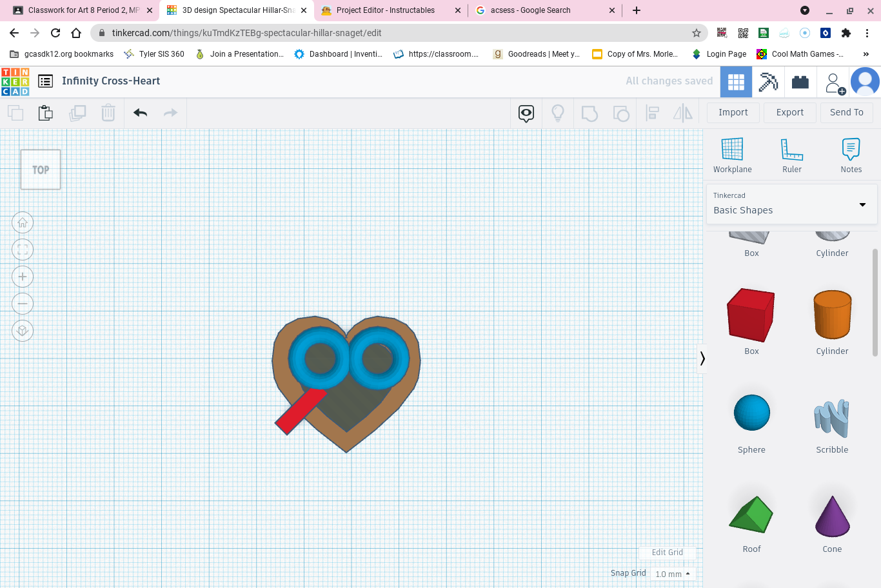Switch to Project Editor - Instructables tab
The width and height of the screenshot is (881, 588).
(x=390, y=10)
